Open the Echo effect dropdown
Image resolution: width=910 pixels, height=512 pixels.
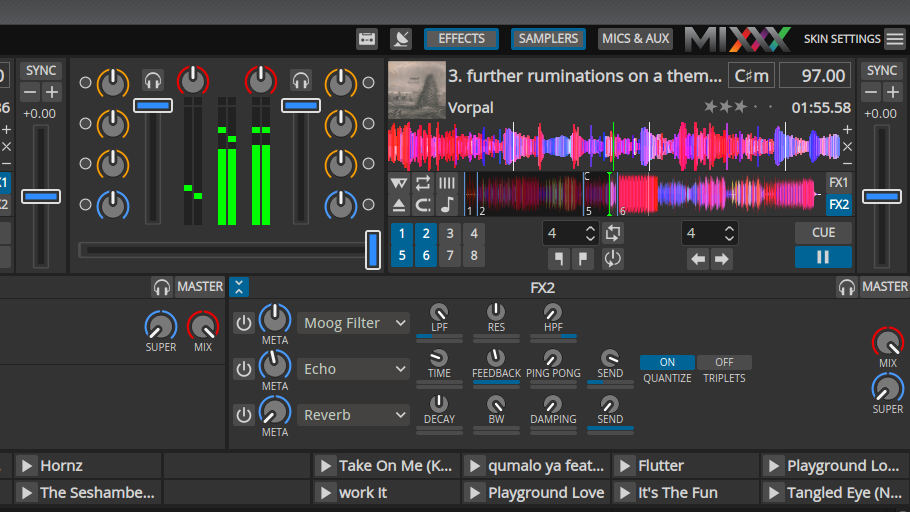click(x=353, y=369)
